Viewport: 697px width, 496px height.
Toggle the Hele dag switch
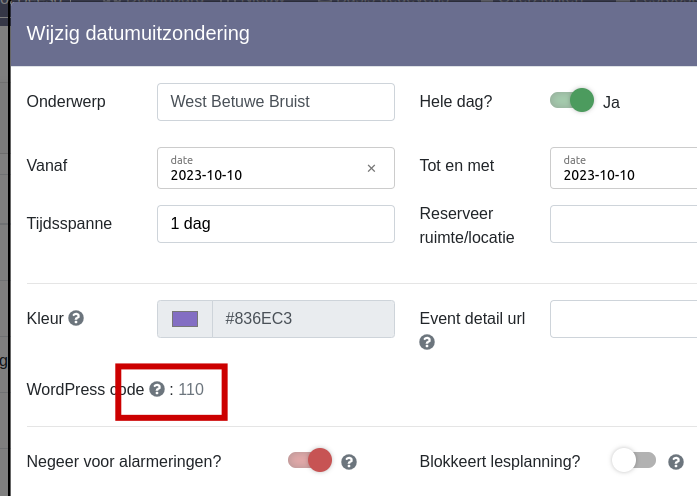click(572, 101)
